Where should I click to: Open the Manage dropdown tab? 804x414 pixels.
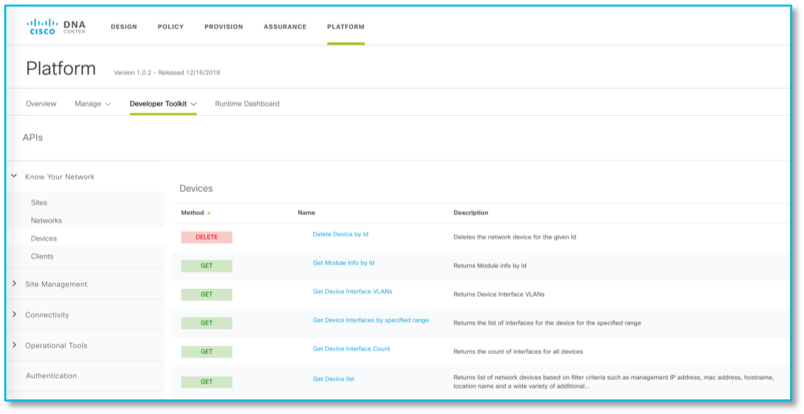93,104
